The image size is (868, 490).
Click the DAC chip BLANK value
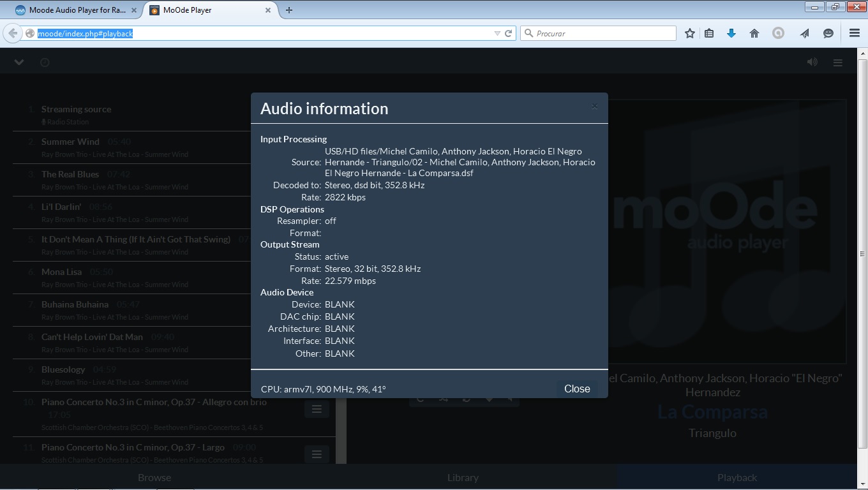point(340,316)
